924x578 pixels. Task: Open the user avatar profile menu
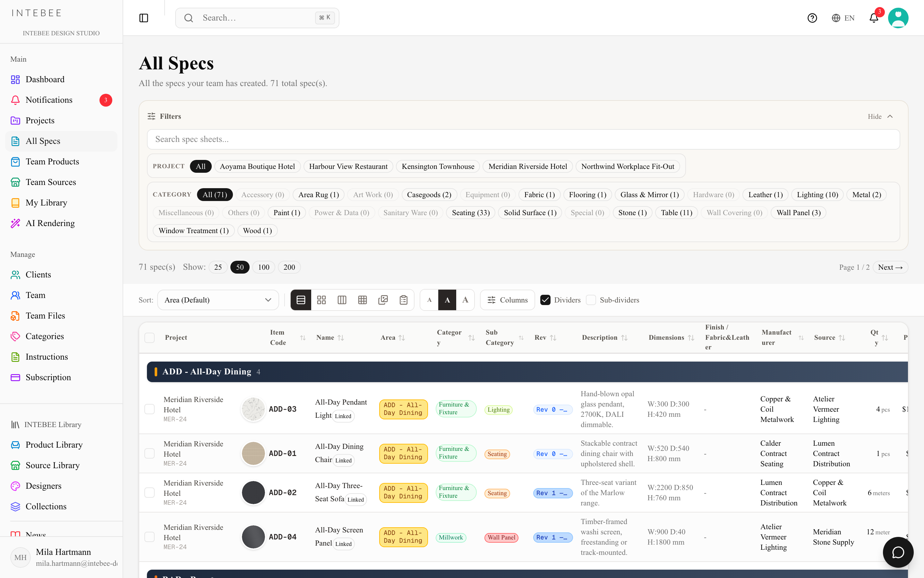tap(898, 18)
